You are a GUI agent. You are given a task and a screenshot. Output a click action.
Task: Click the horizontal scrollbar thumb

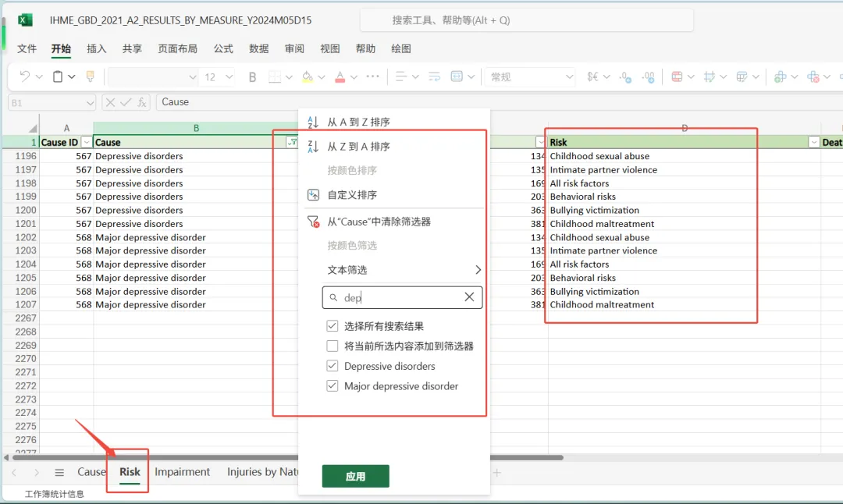287,458
